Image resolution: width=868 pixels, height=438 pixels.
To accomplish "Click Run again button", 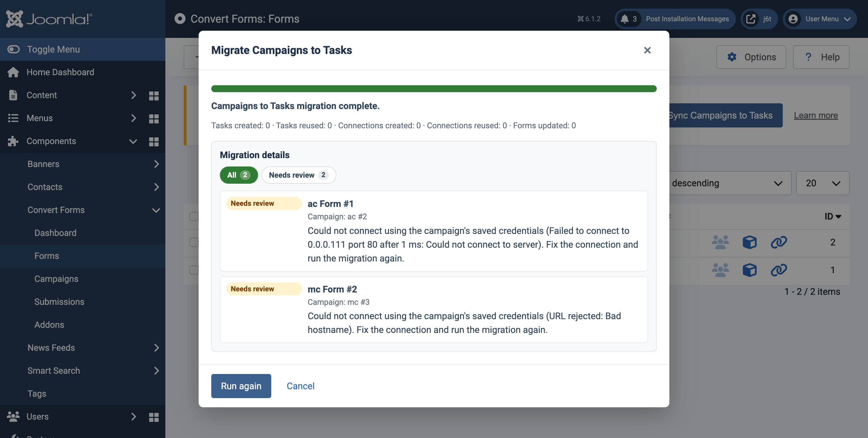I will pos(241,386).
